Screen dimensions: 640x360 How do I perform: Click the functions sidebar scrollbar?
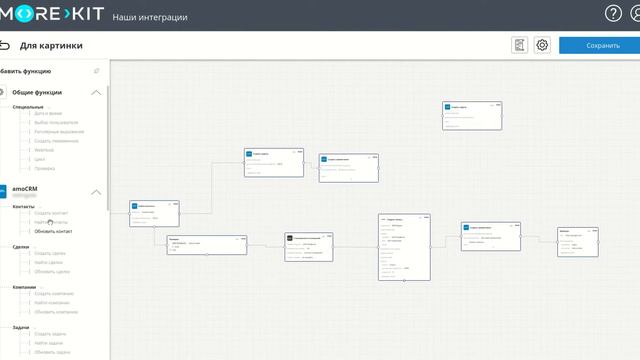coord(108,148)
